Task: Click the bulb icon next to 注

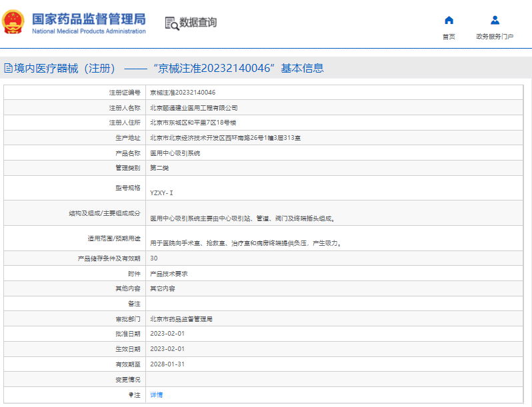Action: coord(131,395)
